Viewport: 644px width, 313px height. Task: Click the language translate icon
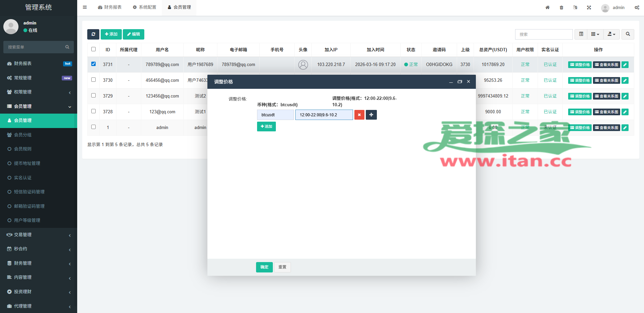pyautogui.click(x=575, y=7)
